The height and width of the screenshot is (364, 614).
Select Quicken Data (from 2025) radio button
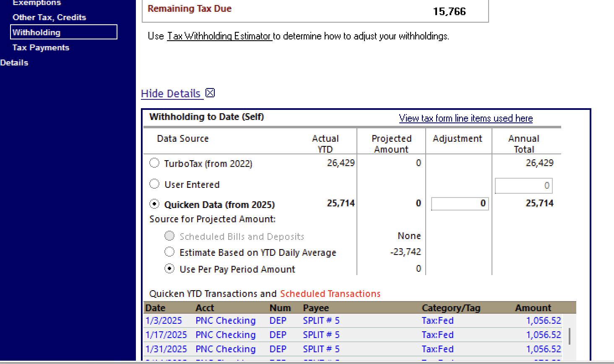(x=154, y=204)
